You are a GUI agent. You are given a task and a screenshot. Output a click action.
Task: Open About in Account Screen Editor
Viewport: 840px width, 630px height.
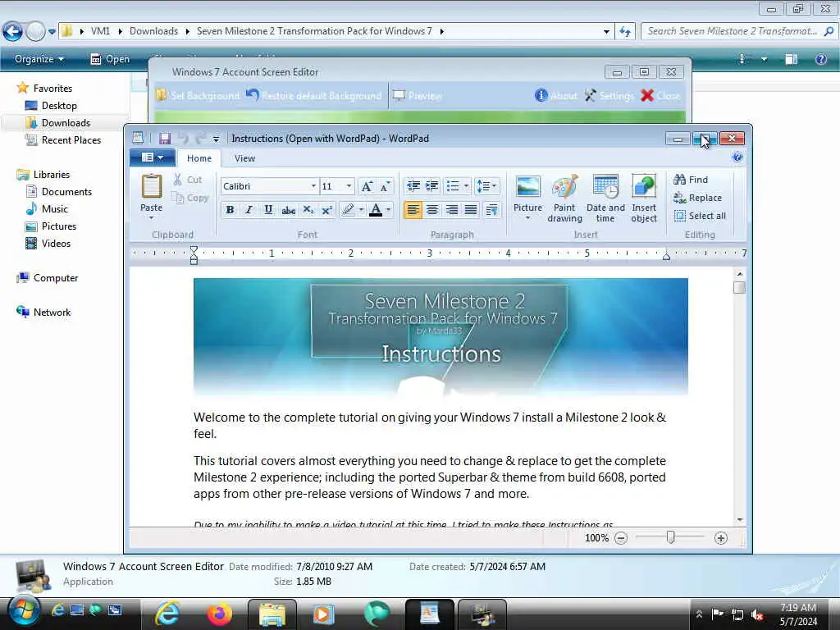[556, 95]
